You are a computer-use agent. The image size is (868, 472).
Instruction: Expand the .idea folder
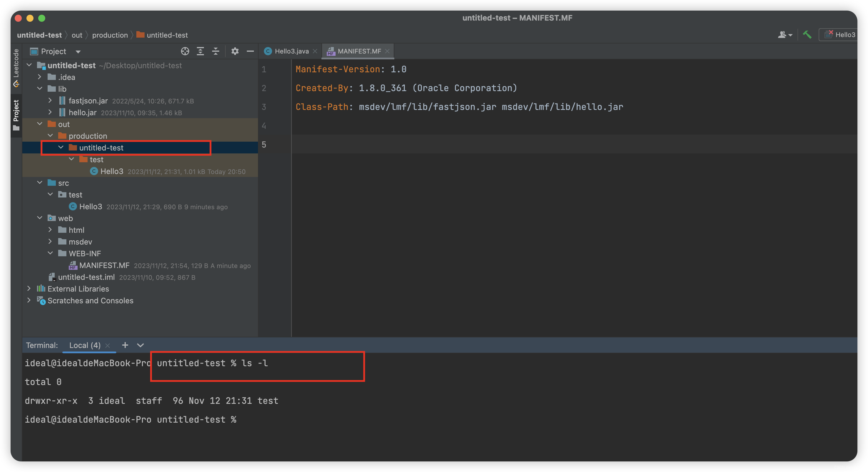coord(40,77)
